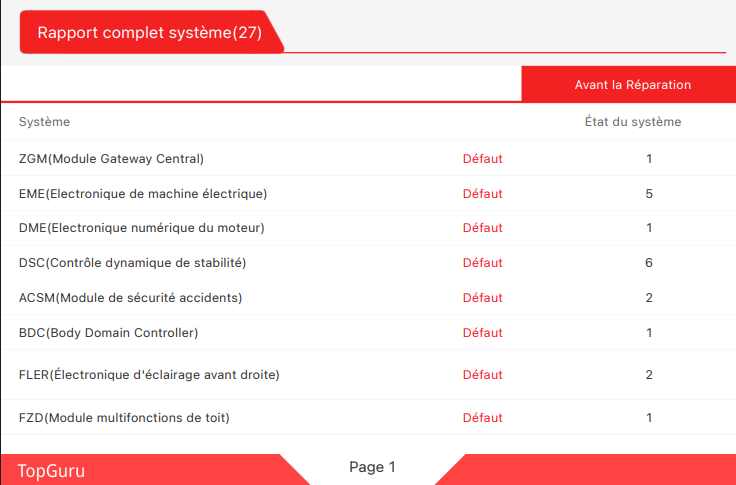Open DME Electronique numérique du moteur
736x485 pixels.
(141, 228)
